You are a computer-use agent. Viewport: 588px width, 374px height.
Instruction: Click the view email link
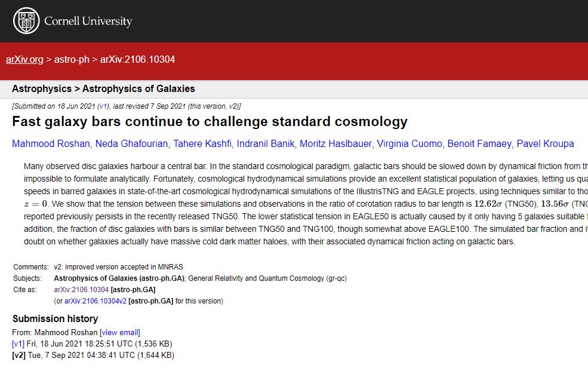(120, 333)
